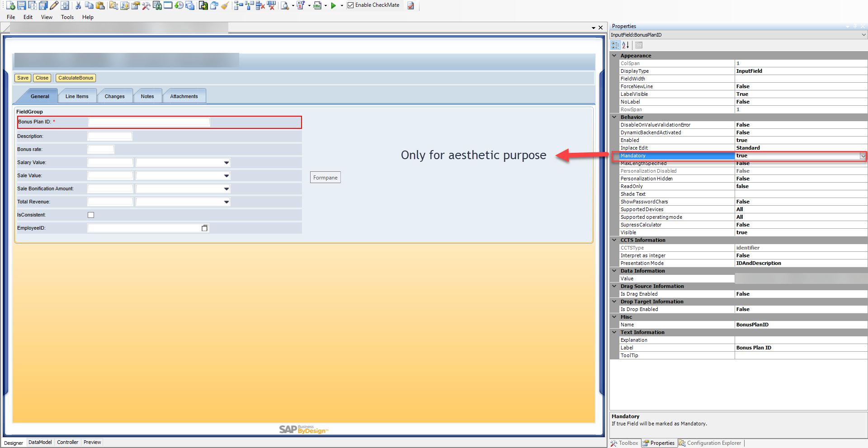Open the Configuration Explorer panel tab
Screen dimensions: 868x448
tap(710, 443)
